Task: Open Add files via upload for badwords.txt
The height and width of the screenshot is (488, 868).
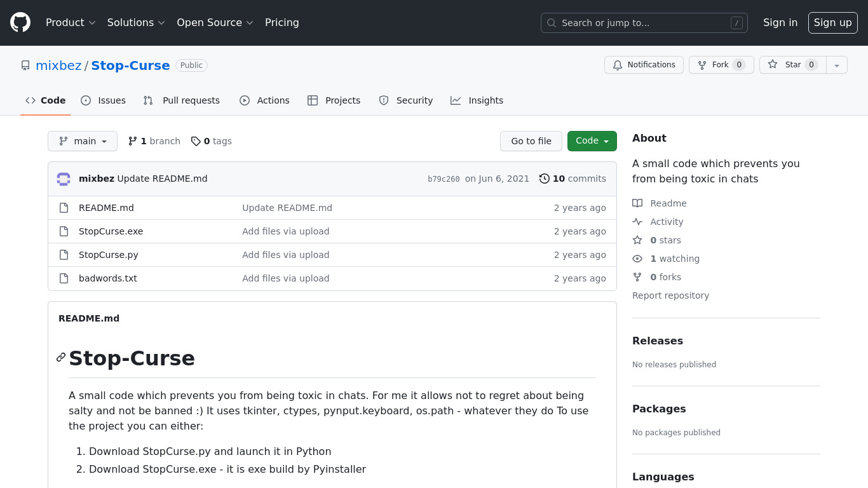Action: pyautogui.click(x=285, y=278)
